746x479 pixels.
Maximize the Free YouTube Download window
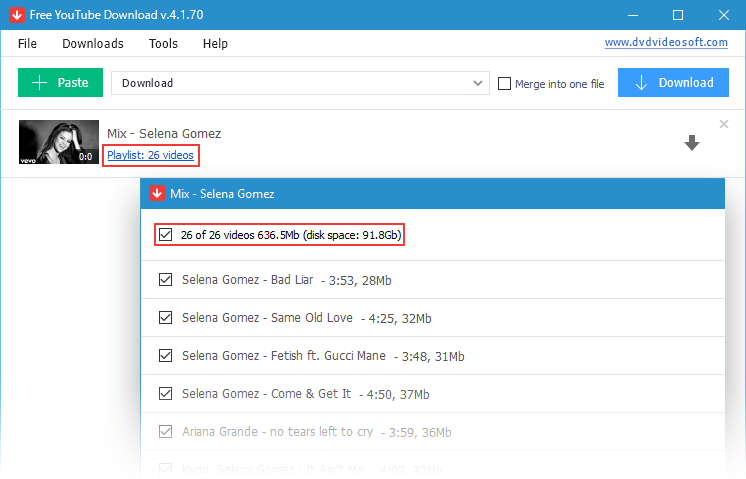pyautogui.click(x=677, y=14)
